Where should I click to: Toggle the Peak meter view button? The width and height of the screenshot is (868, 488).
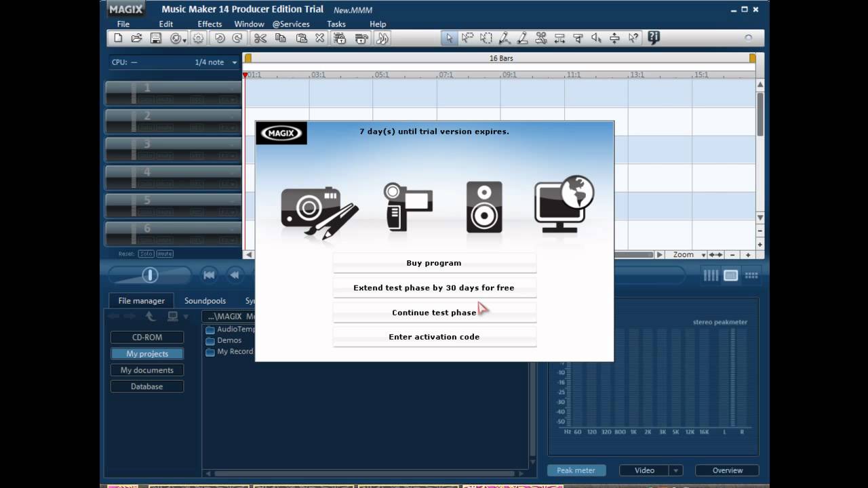point(576,470)
